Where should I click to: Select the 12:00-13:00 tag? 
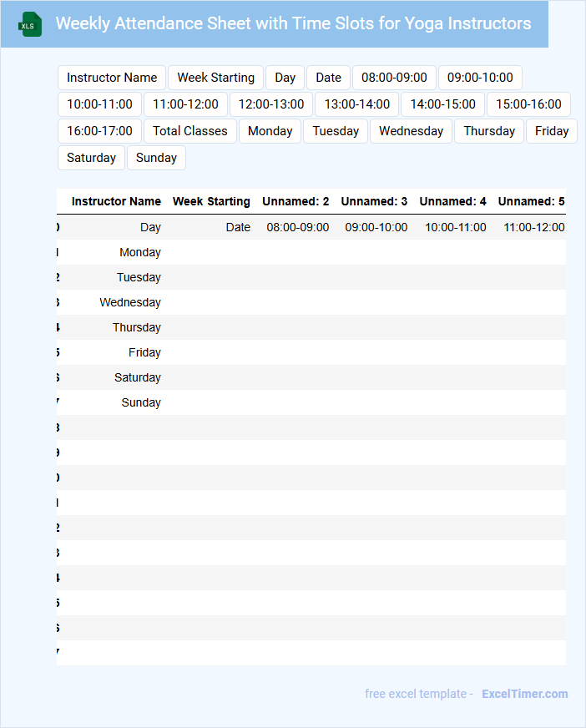point(271,104)
